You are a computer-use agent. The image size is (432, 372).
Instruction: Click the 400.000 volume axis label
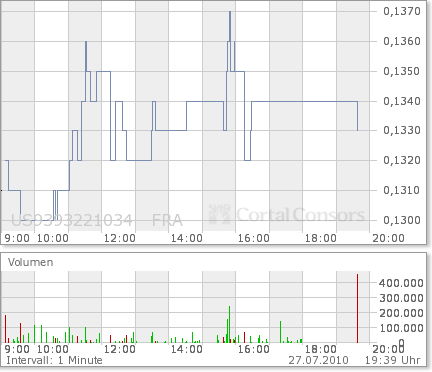click(x=401, y=283)
